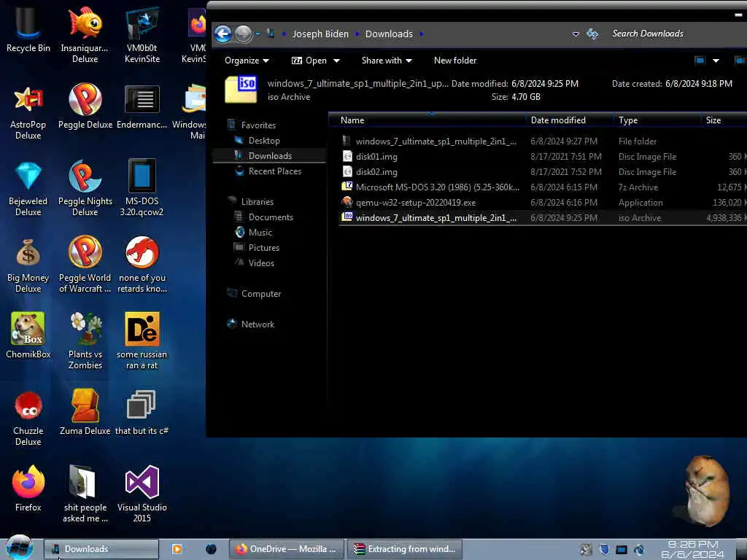Select Computer in navigation pane
Viewport: 747px width, 560px height.
coord(261,294)
